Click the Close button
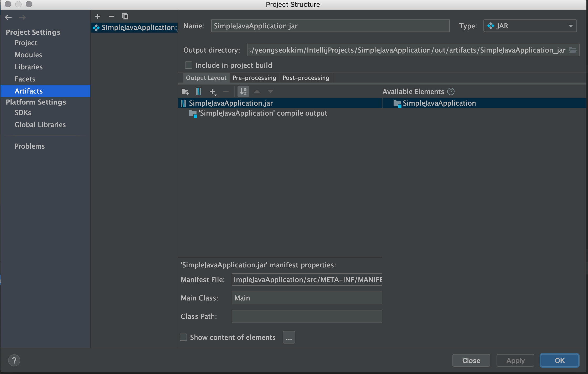The width and height of the screenshot is (588, 374). (471, 361)
